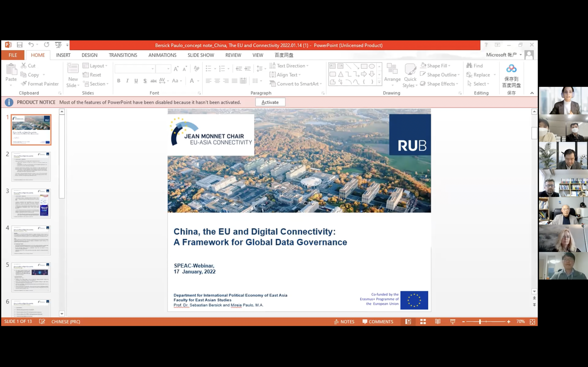
Task: Click the fit slide to window icon
Action: coord(532,322)
